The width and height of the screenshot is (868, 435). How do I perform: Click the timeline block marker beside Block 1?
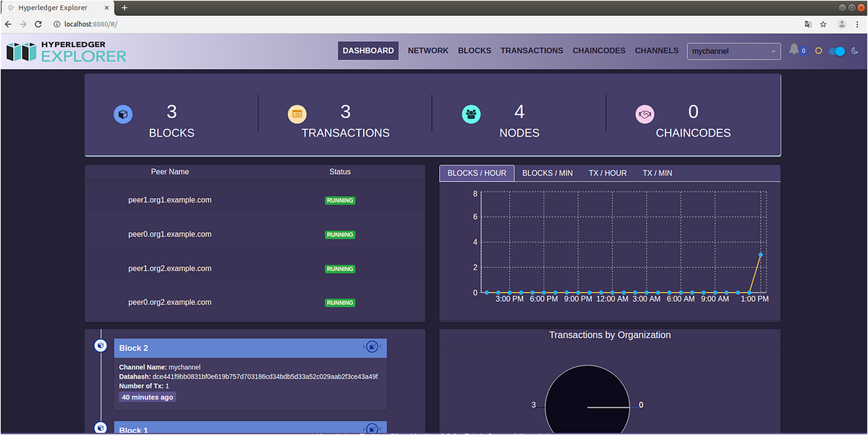[x=100, y=428]
